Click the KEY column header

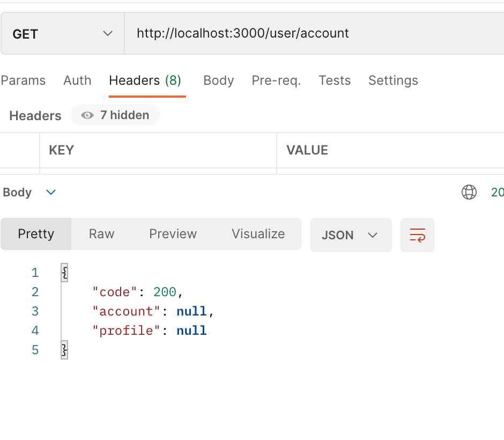[62, 150]
